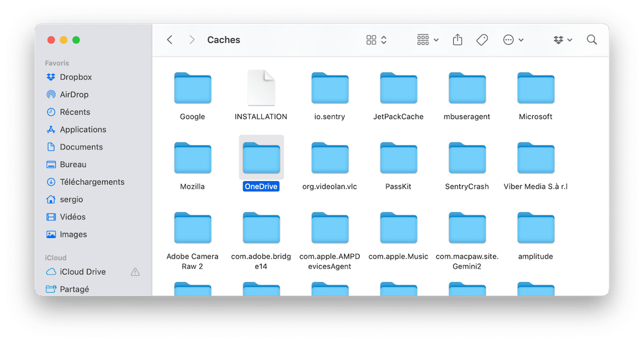The width and height of the screenshot is (644, 342).
Task: Select the Viber Media S.à r.l folder
Action: 535,158
